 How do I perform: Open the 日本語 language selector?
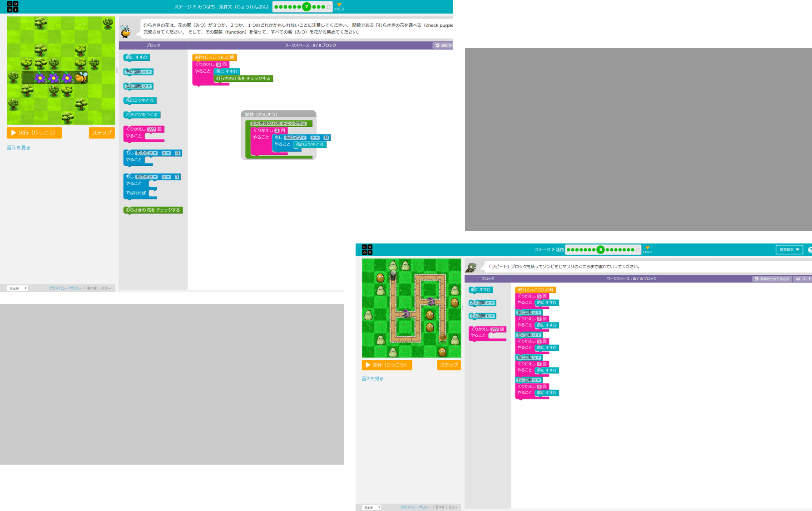[17, 288]
